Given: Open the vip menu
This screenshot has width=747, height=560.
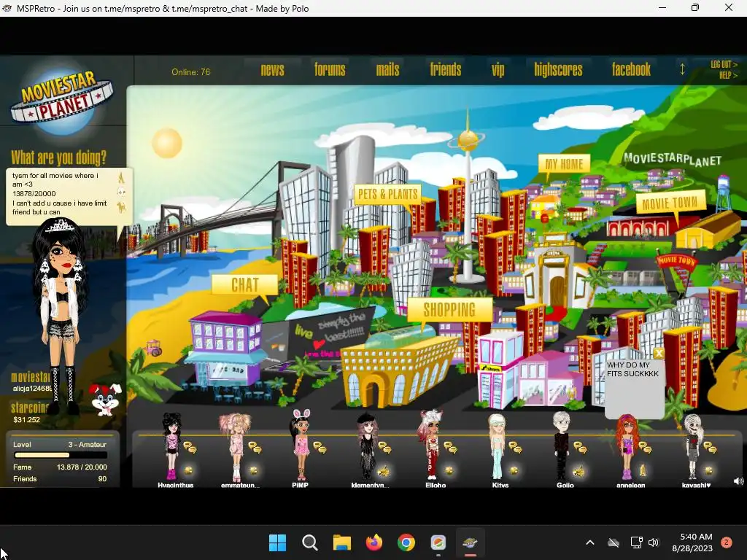Looking at the screenshot, I should coord(498,70).
